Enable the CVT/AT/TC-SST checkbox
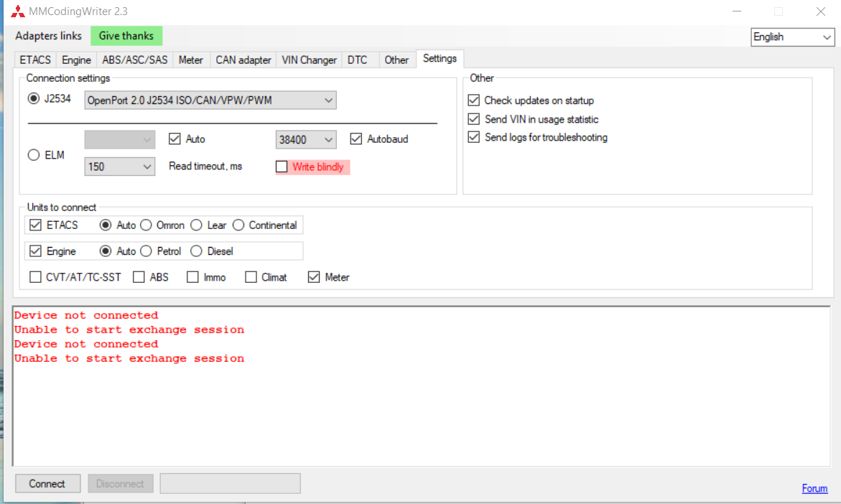Image resolution: width=841 pixels, height=504 pixels. 35,277
